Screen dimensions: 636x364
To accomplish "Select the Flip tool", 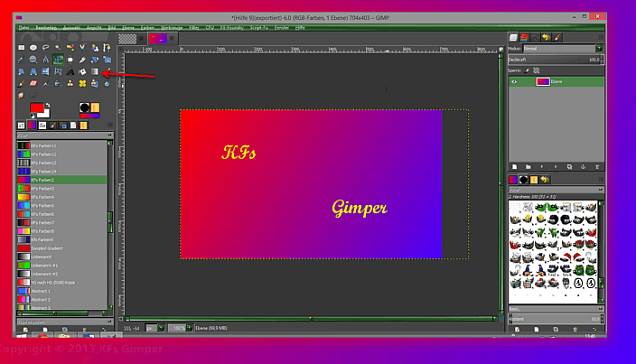I will (x=45, y=71).
